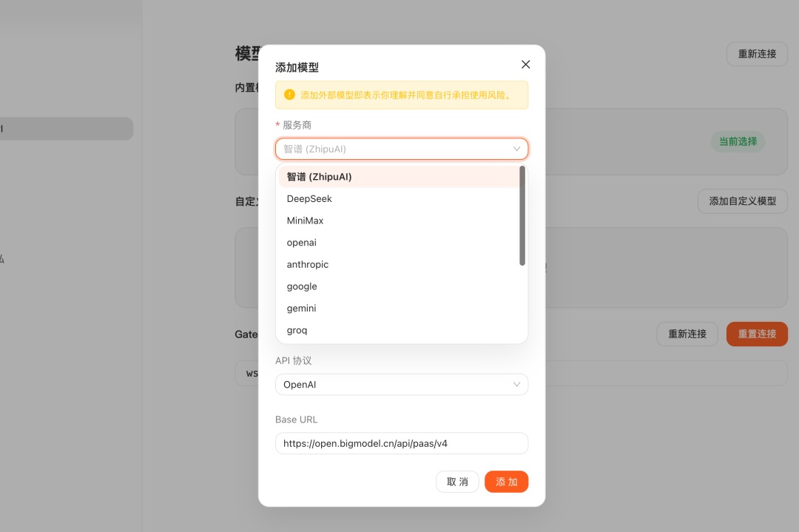Image resolution: width=799 pixels, height=532 pixels.
Task: Open the API 协议 dropdown
Action: (x=401, y=384)
